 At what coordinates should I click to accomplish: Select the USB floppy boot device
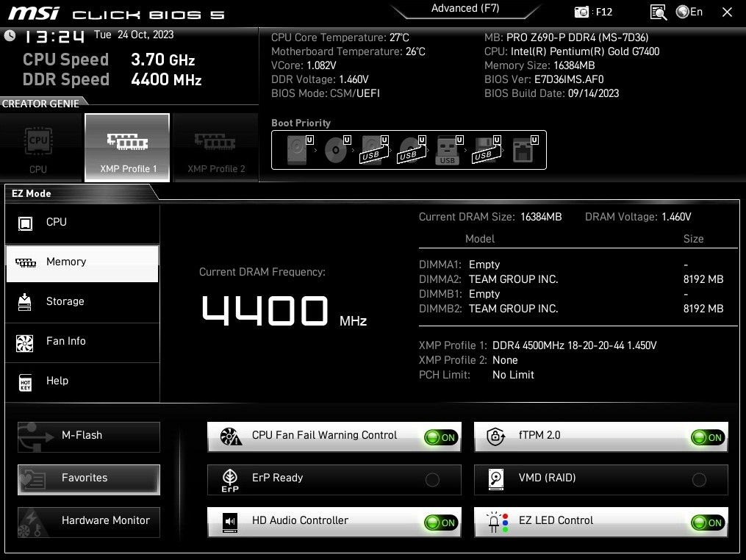(487, 150)
